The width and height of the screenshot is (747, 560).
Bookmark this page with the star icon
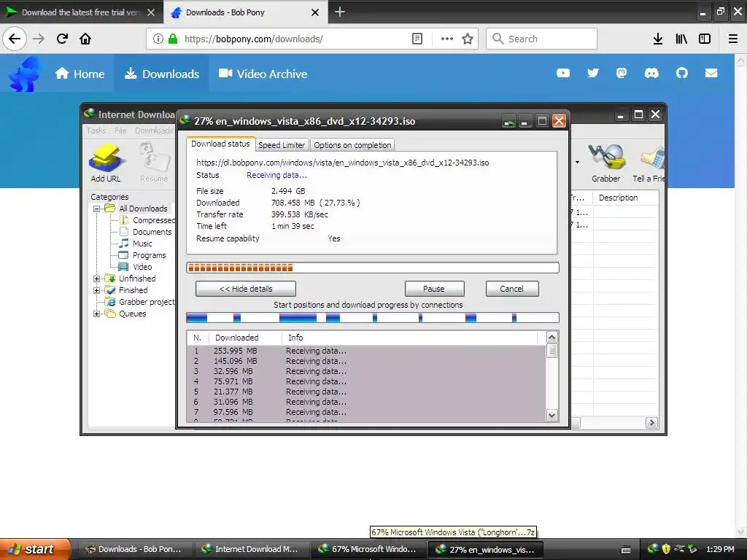click(x=468, y=39)
